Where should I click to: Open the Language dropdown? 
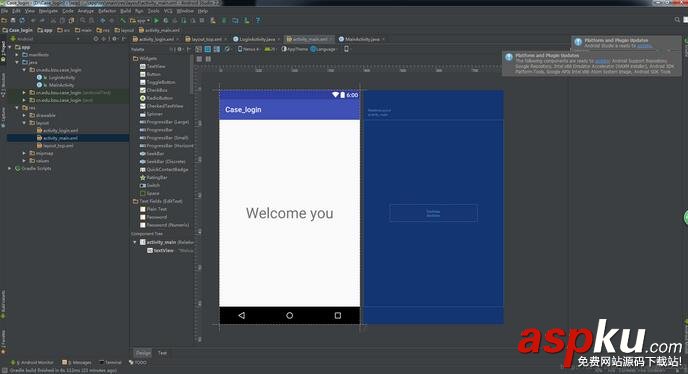pyautogui.click(x=324, y=49)
